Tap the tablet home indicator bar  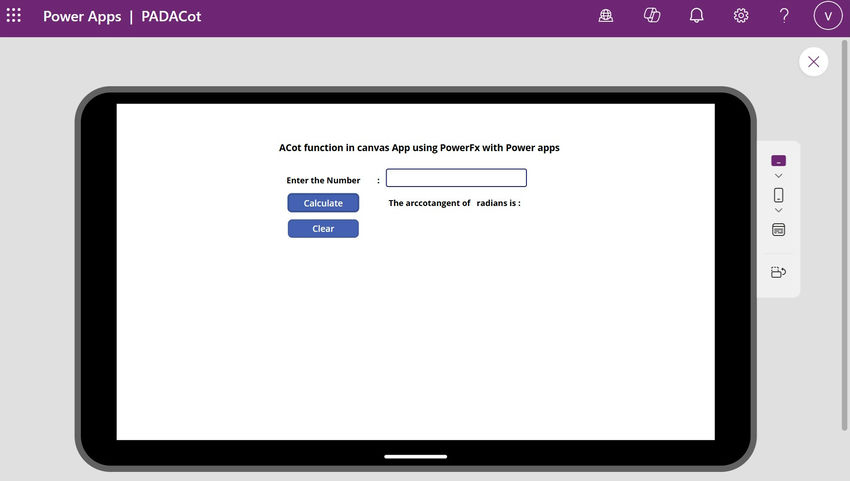point(415,457)
